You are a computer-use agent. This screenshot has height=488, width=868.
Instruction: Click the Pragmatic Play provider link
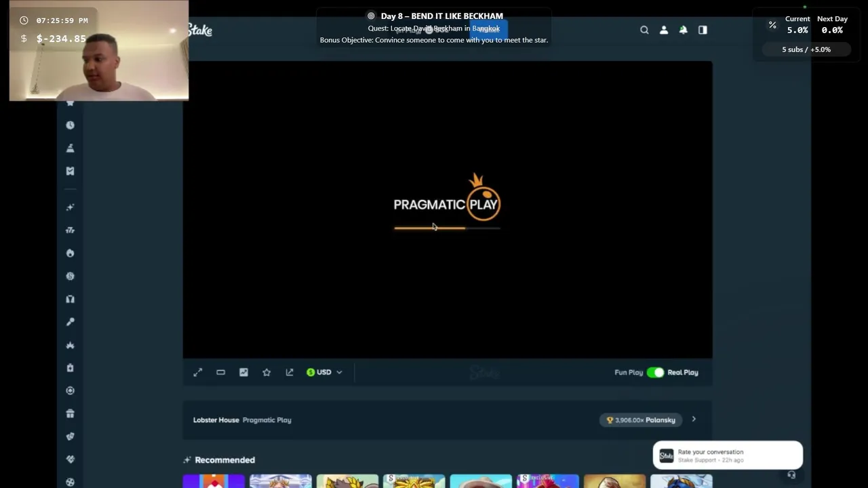(x=267, y=420)
